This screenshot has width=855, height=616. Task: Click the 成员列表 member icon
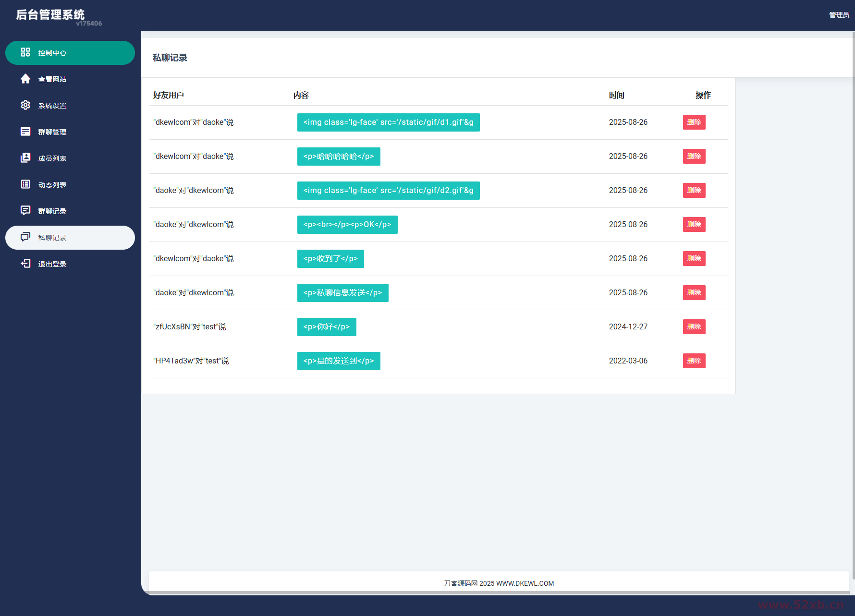click(x=25, y=158)
